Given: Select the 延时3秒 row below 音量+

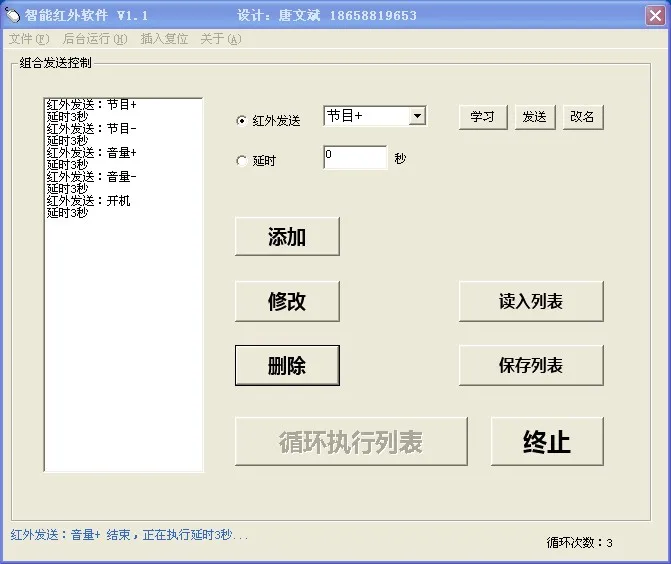Looking at the screenshot, I should 123,164.
